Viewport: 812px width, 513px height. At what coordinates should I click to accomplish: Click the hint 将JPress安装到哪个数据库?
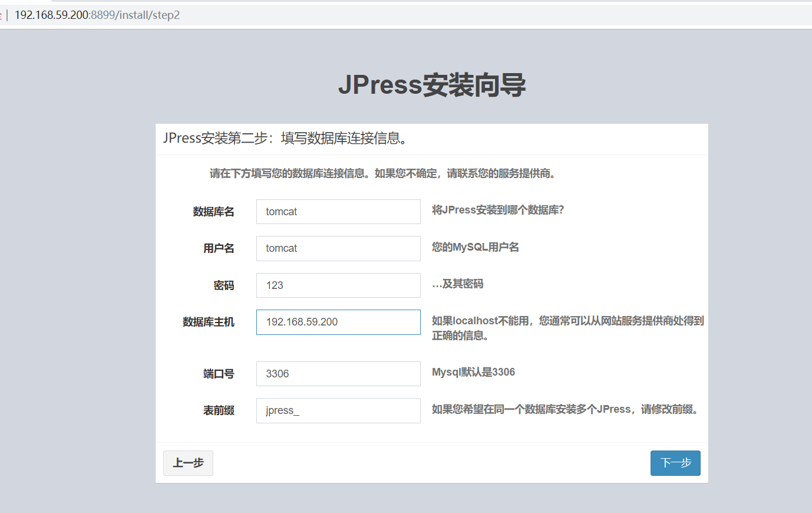[x=498, y=210]
